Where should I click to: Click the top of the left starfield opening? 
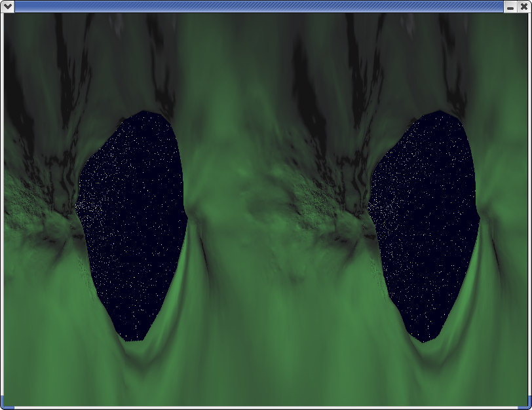[151, 114]
